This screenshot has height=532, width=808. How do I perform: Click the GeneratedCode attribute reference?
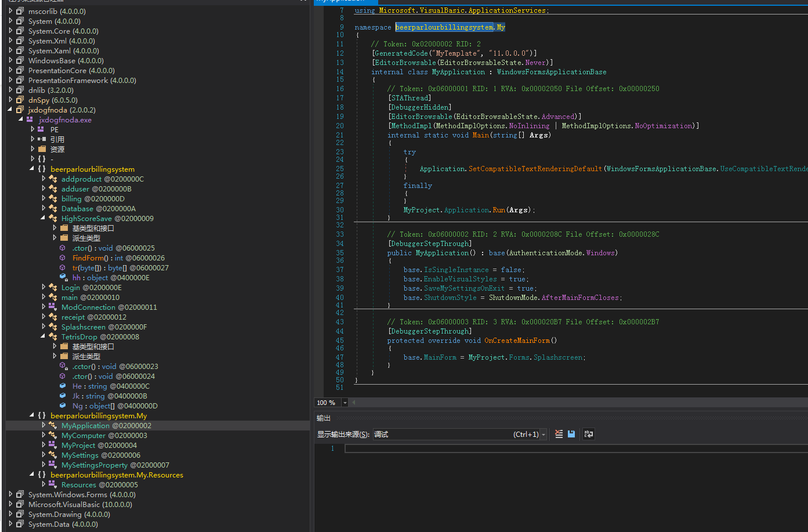pyautogui.click(x=402, y=53)
